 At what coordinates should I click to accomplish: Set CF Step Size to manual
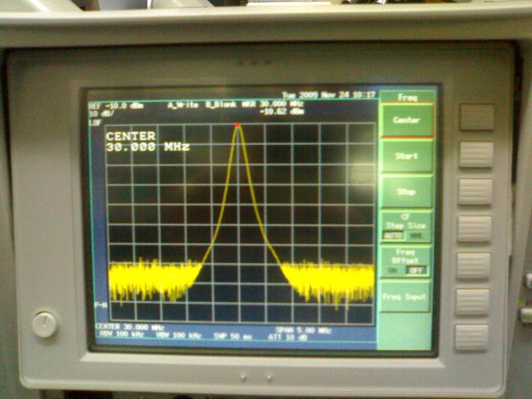click(x=416, y=236)
